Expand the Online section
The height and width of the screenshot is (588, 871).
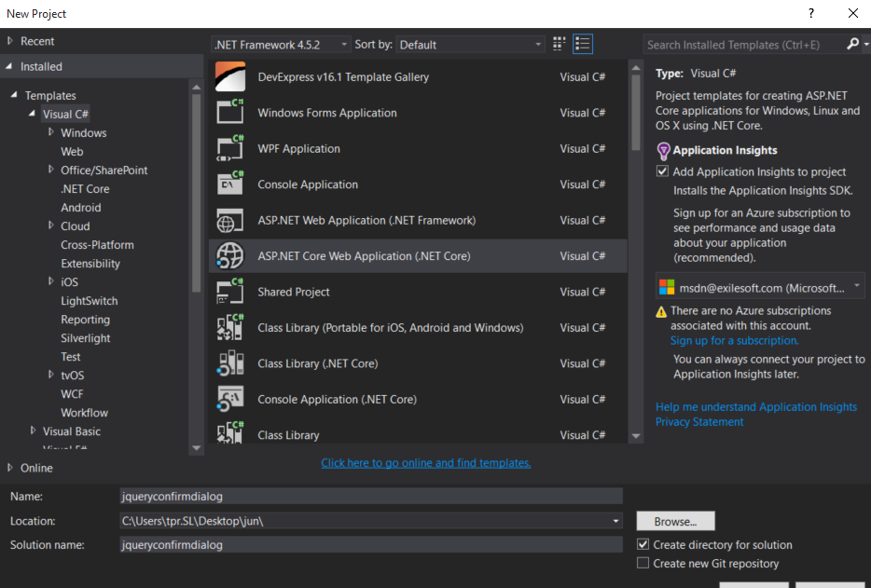10,468
